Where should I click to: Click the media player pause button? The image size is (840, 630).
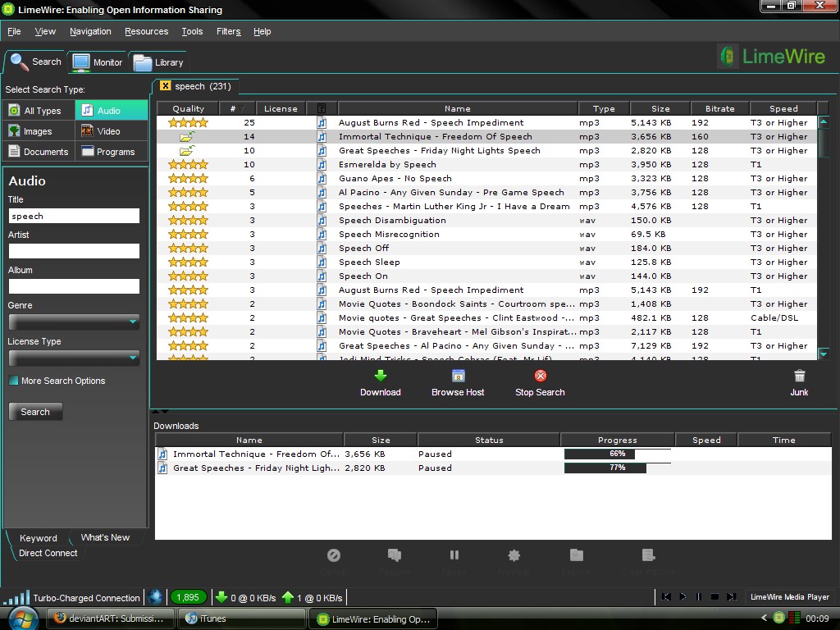point(699,597)
